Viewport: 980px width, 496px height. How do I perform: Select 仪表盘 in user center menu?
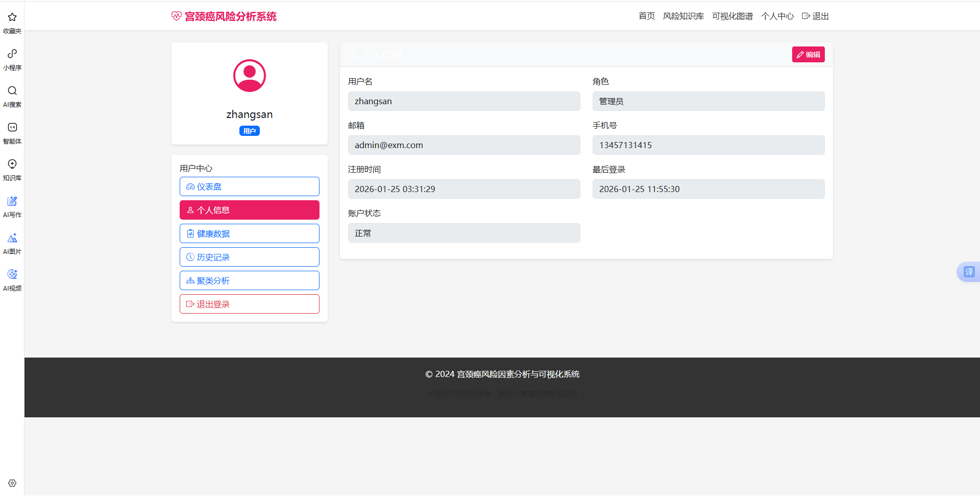[x=250, y=186]
